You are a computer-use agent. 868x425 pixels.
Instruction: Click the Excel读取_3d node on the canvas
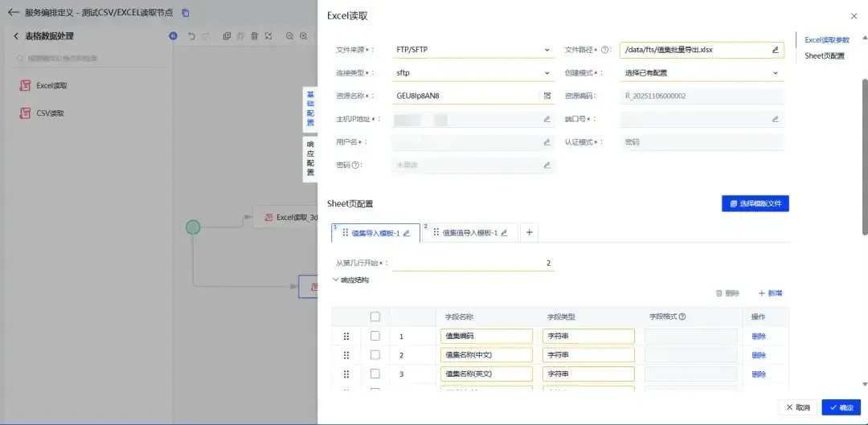[x=285, y=217]
